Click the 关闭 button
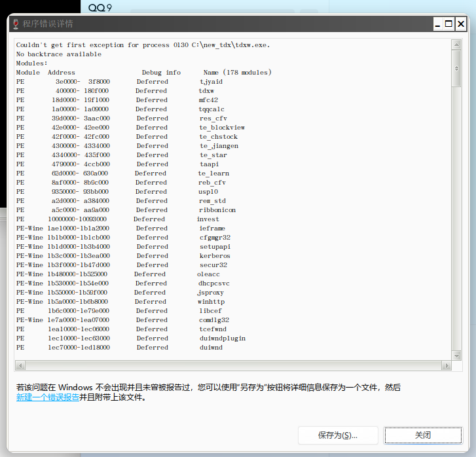 (x=423, y=435)
